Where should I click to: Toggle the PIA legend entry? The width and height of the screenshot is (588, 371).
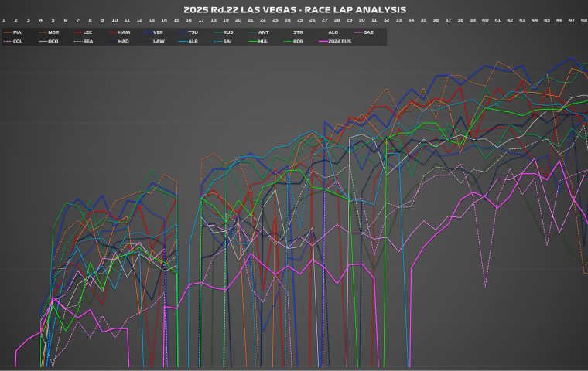(x=17, y=32)
